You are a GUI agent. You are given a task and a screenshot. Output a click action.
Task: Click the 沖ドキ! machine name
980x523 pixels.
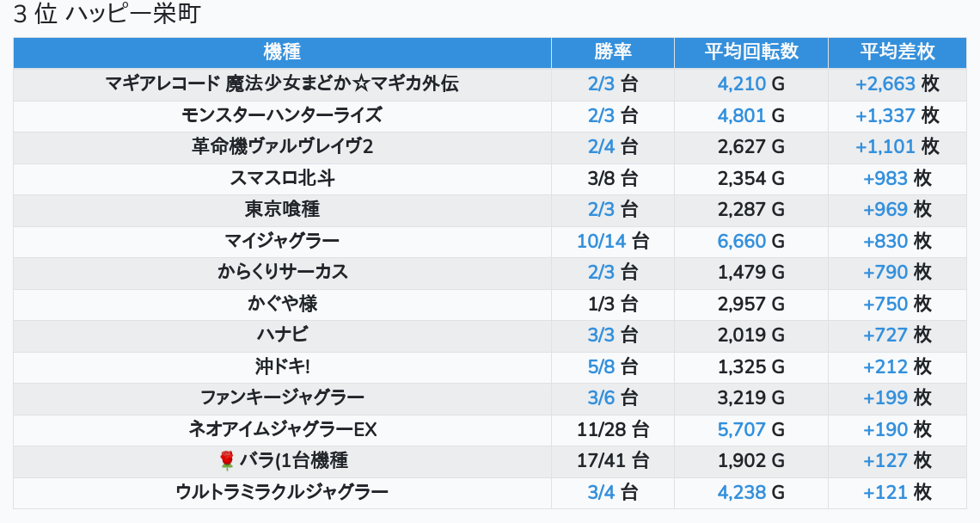282,366
